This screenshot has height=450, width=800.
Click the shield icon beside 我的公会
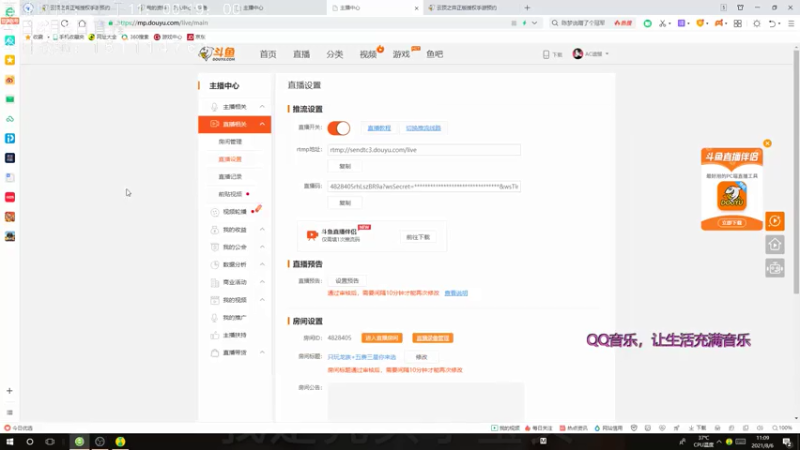(x=215, y=247)
